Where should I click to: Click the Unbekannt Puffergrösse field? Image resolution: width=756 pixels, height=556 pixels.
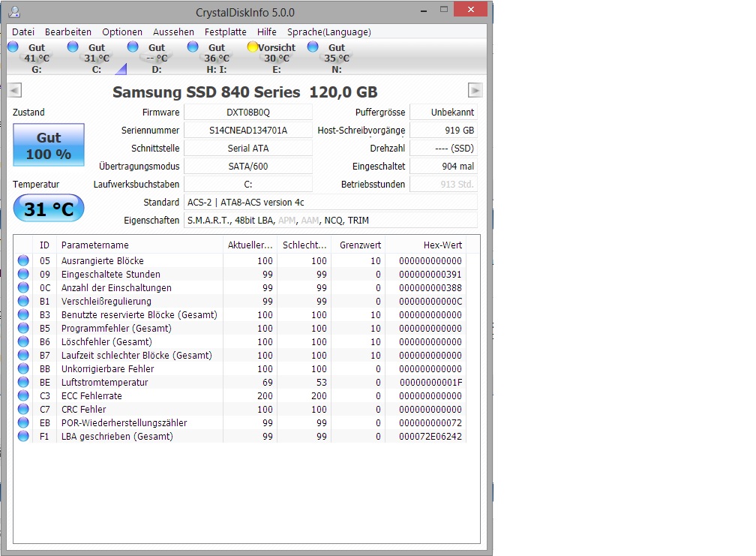[x=443, y=113]
